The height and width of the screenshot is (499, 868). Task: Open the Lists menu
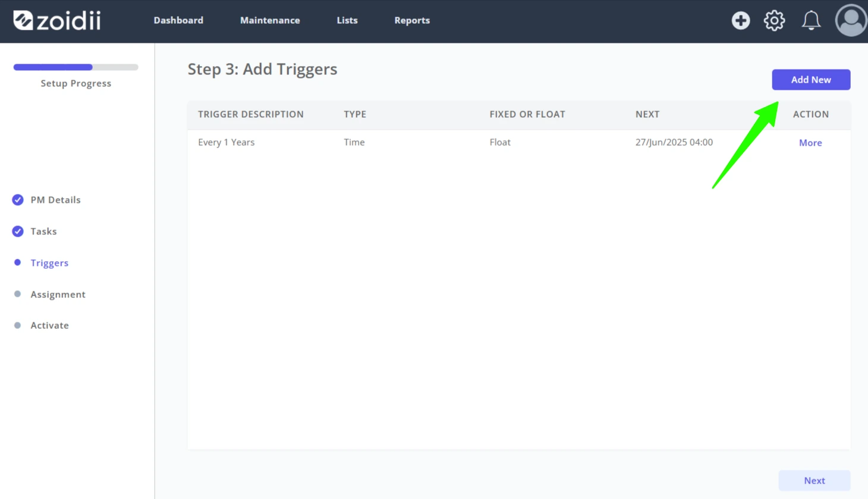click(x=347, y=20)
